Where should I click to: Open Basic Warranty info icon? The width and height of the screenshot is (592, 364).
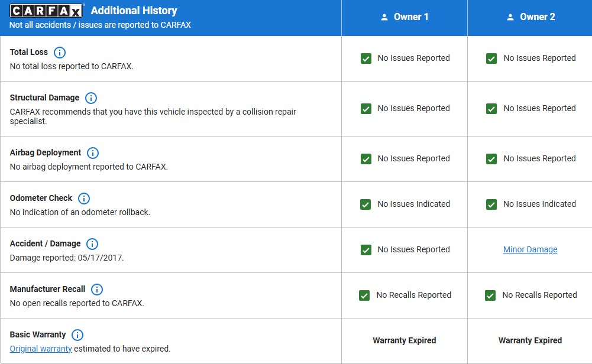click(77, 335)
